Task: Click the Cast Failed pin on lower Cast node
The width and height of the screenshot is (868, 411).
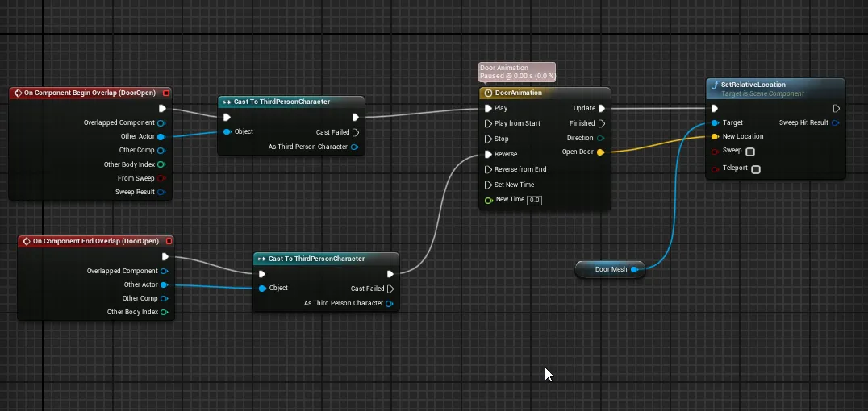Action: coord(390,289)
